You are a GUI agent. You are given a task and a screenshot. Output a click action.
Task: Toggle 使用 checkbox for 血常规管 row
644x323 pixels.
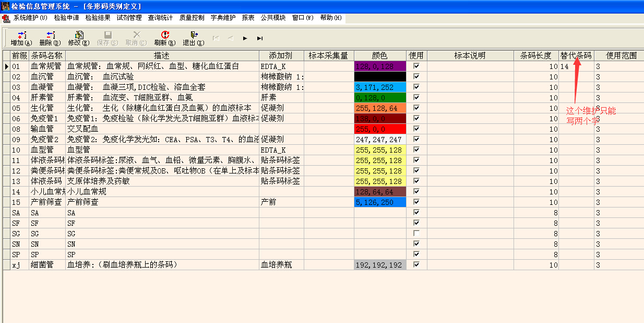(x=416, y=66)
